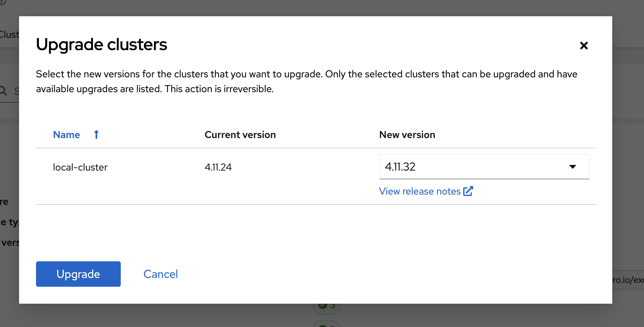Click the truncated URL text at right edge
The width and height of the screenshot is (644, 327).
pyautogui.click(x=628, y=280)
